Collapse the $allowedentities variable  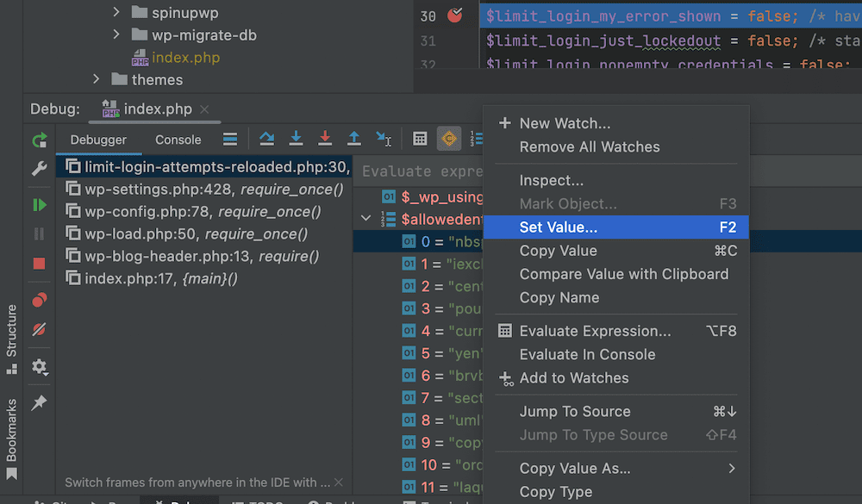tap(365, 219)
